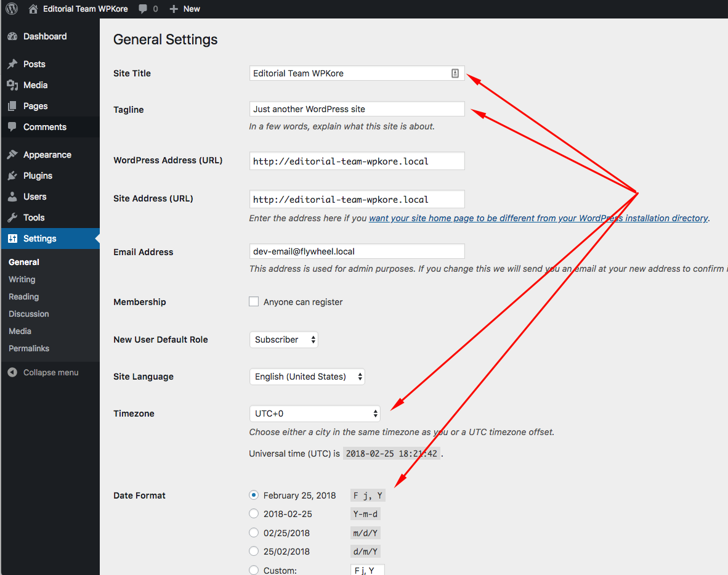The image size is (728, 575).
Task: Open Dashboard in the sidebar
Action: [45, 36]
